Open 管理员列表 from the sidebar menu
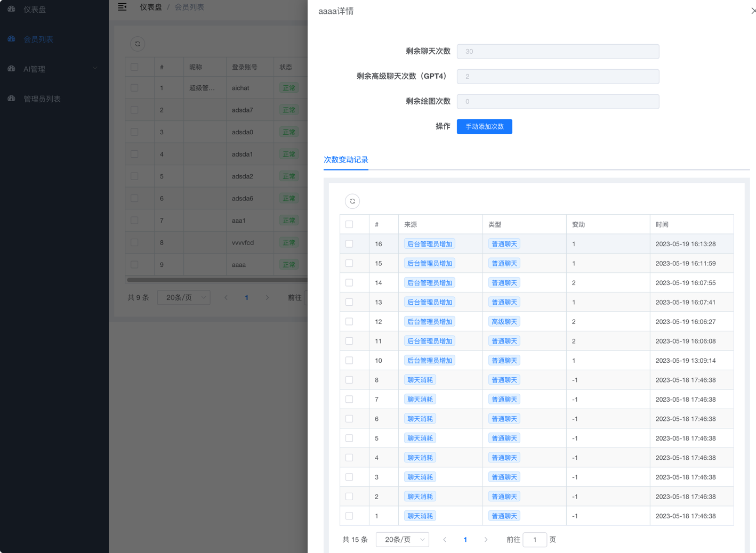The width and height of the screenshot is (756, 553). (x=42, y=99)
